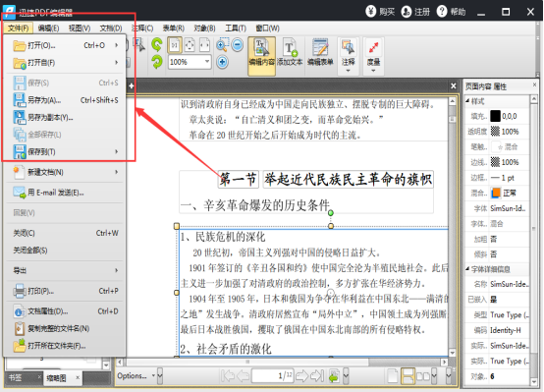
Task: Close the 页面内容 属性 panel
Action: click(x=534, y=84)
